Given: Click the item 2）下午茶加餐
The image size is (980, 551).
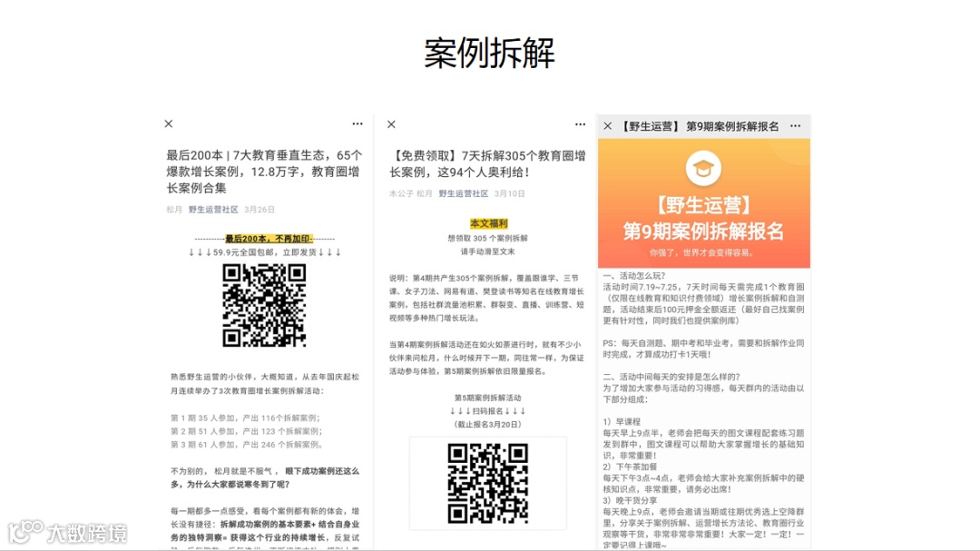Looking at the screenshot, I should (x=630, y=467).
